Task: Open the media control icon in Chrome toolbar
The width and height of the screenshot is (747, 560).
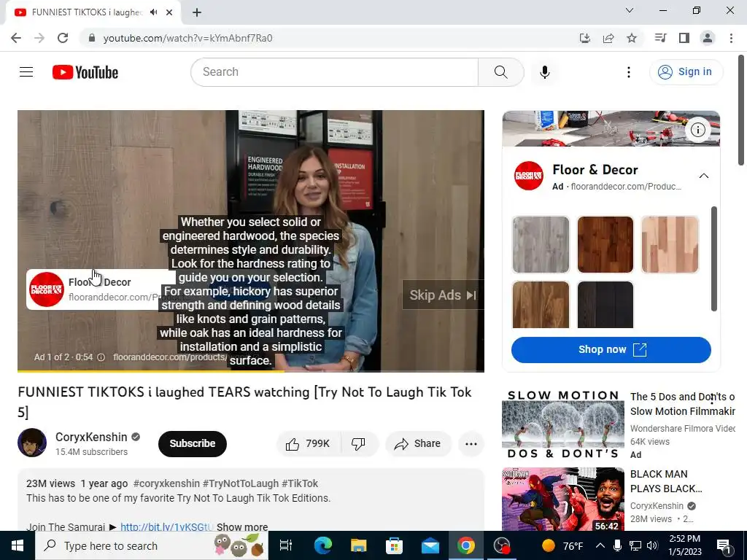Action: pyautogui.click(x=660, y=38)
